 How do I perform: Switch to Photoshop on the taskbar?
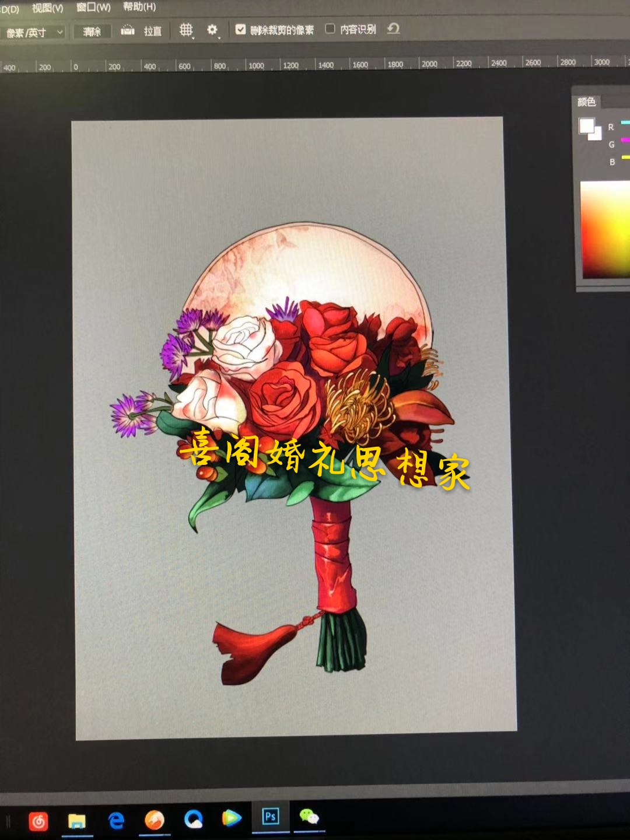point(270,816)
